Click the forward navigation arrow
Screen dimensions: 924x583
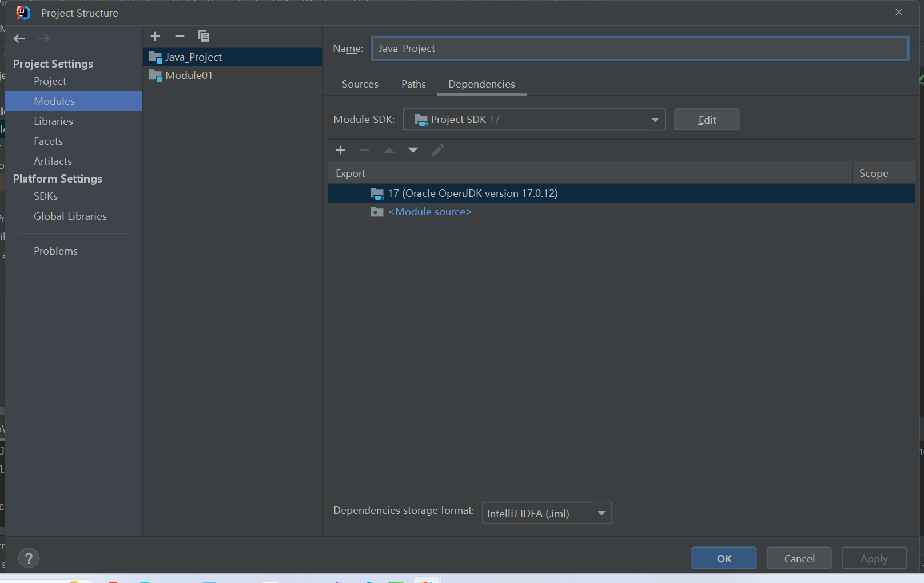44,38
